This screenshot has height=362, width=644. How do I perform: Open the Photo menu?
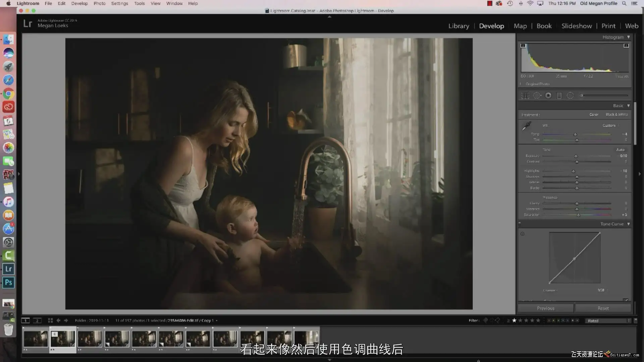click(x=99, y=3)
